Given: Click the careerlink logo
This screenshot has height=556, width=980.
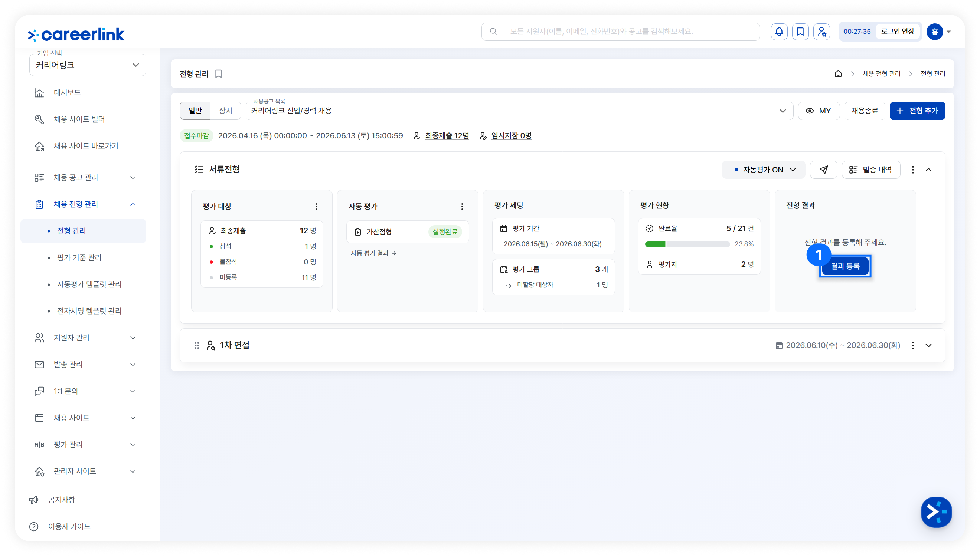Looking at the screenshot, I should pos(76,34).
